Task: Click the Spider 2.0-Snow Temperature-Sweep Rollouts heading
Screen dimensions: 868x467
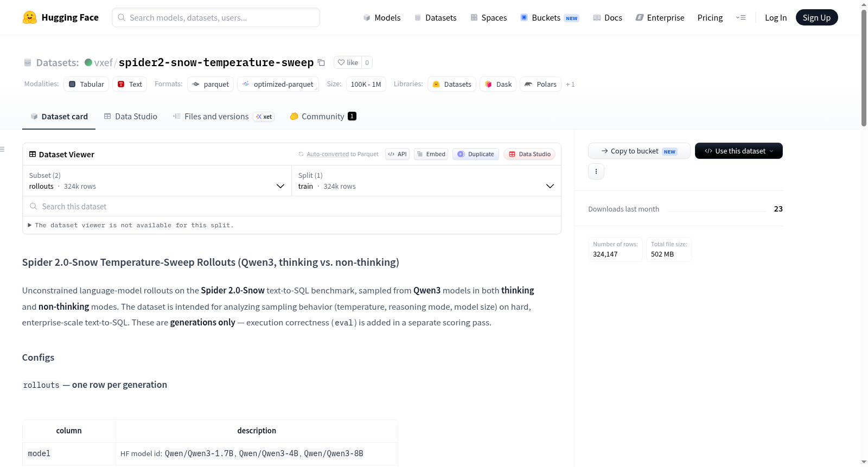Action: tap(210, 263)
